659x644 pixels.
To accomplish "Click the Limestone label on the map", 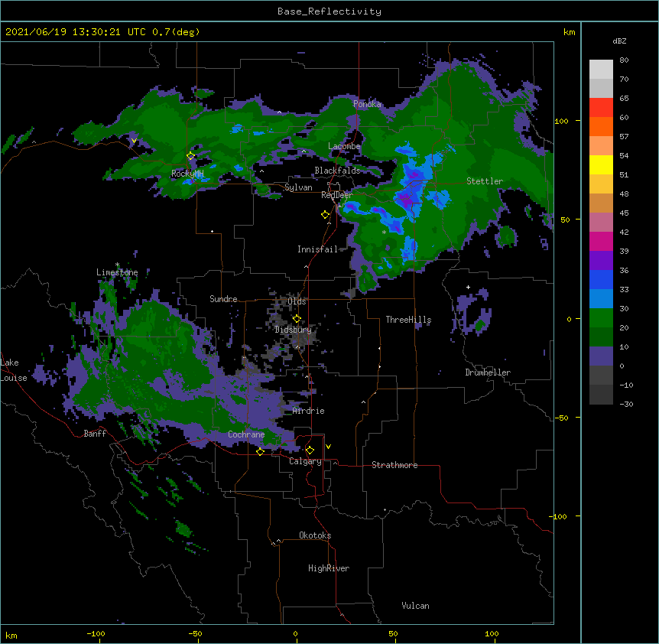I will tap(117, 272).
